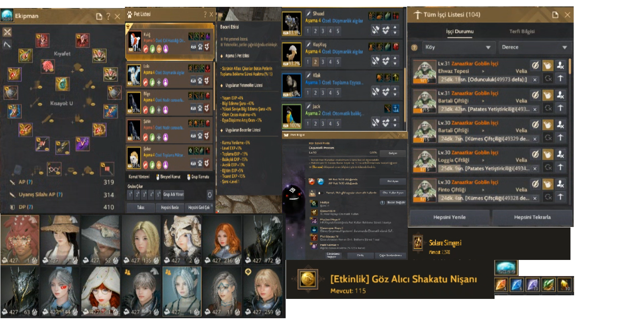Image resolution: width=644 pixels, height=319 pixels.
Task: Click the feed icon for the Lolo pet
Action: tap(193, 80)
